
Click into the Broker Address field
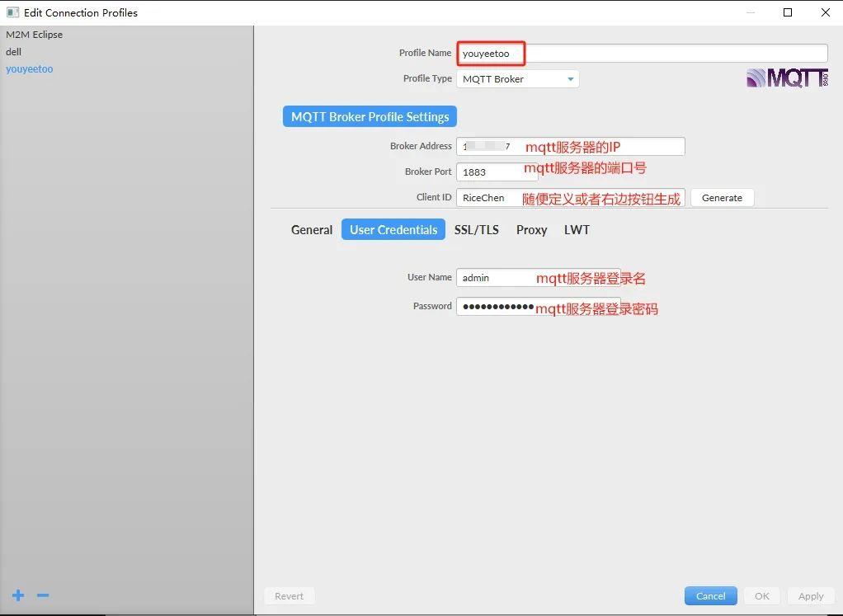(571, 146)
